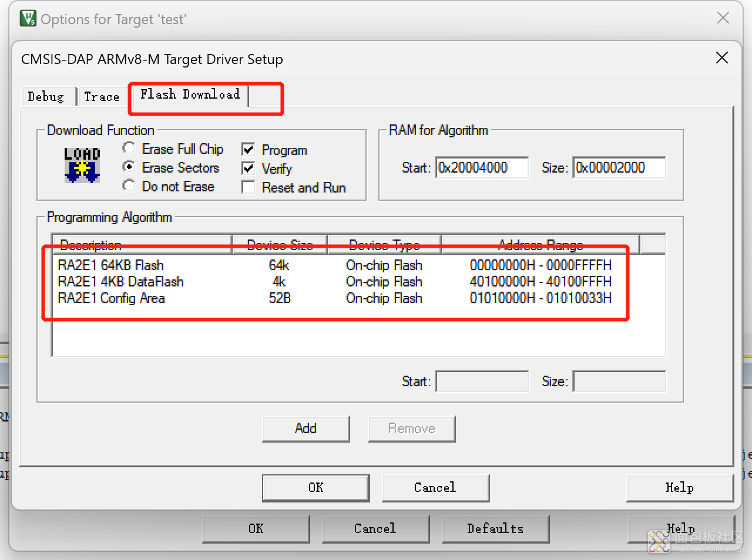The image size is (752, 560).
Task: Click the 52B device size cell
Action: (x=280, y=298)
